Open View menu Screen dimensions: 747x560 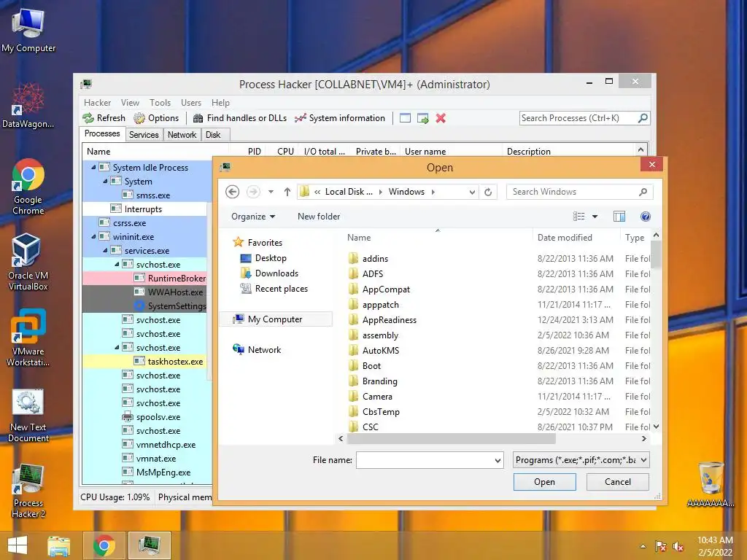point(130,103)
